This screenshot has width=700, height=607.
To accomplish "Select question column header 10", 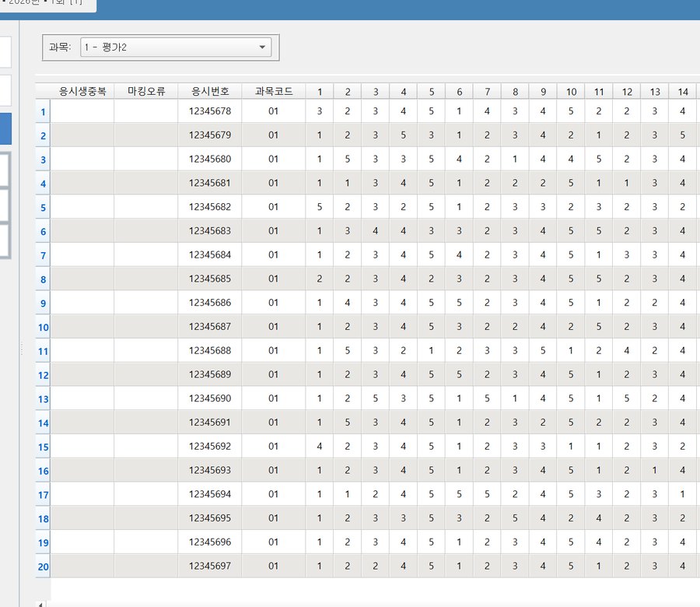I will pyautogui.click(x=571, y=92).
